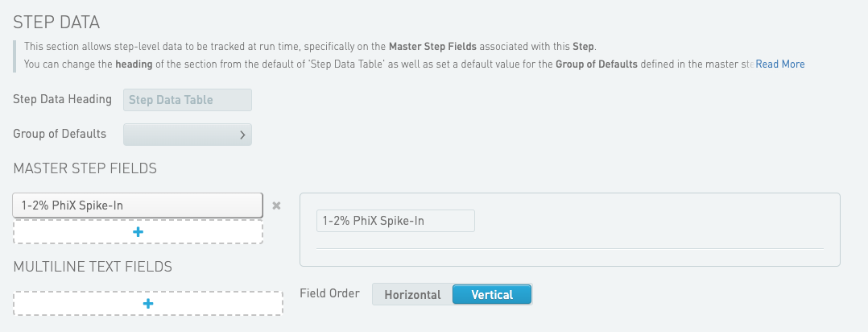868x332 pixels.
Task: Switch Field Order to Vertical
Action: (x=492, y=295)
